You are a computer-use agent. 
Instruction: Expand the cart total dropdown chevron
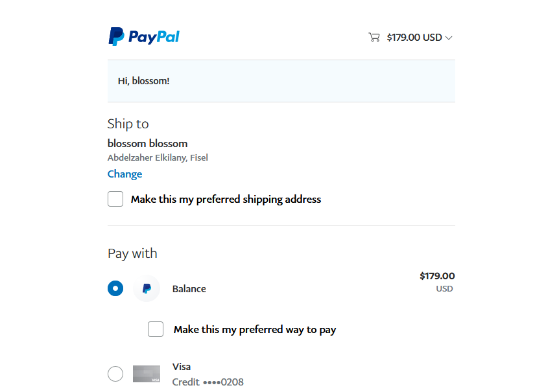(x=449, y=38)
